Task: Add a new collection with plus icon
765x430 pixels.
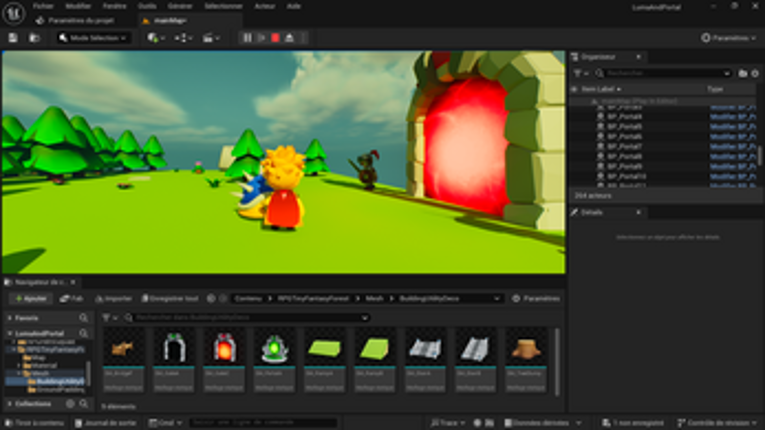Action: [x=70, y=404]
